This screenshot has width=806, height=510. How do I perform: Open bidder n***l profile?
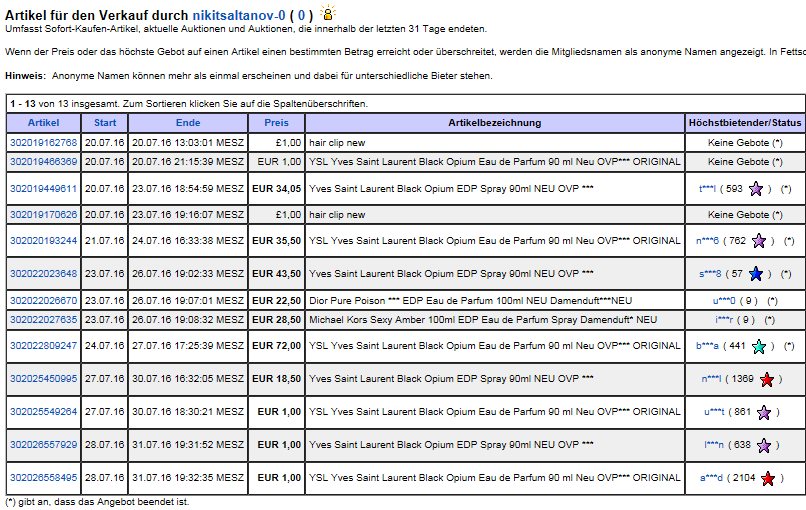(x=711, y=378)
